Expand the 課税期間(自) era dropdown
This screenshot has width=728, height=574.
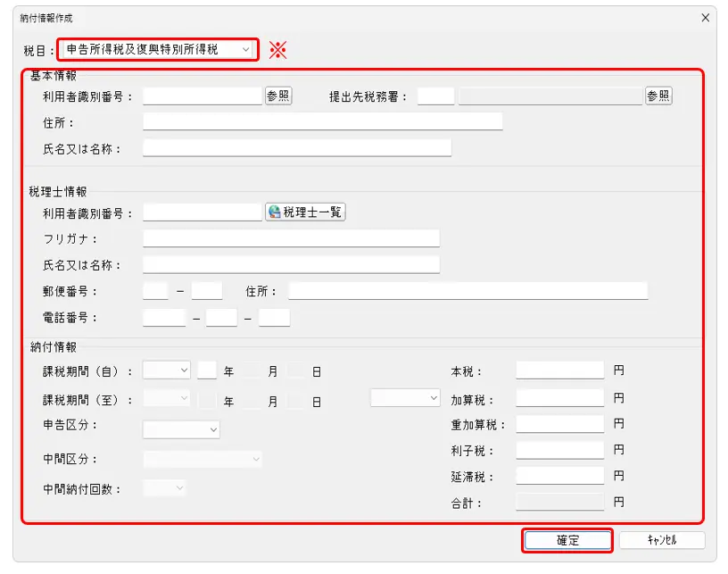167,370
